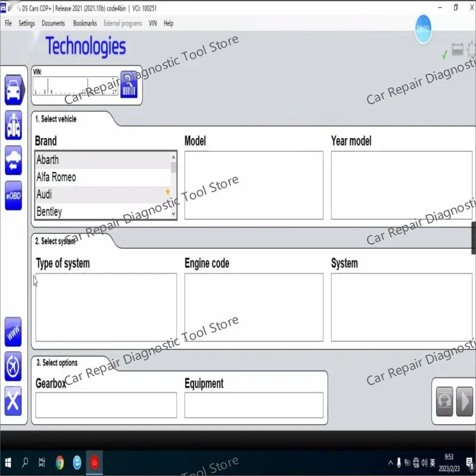Open the car diagnostics sidebar icon
This screenshot has height=476, width=476.
tap(14, 90)
